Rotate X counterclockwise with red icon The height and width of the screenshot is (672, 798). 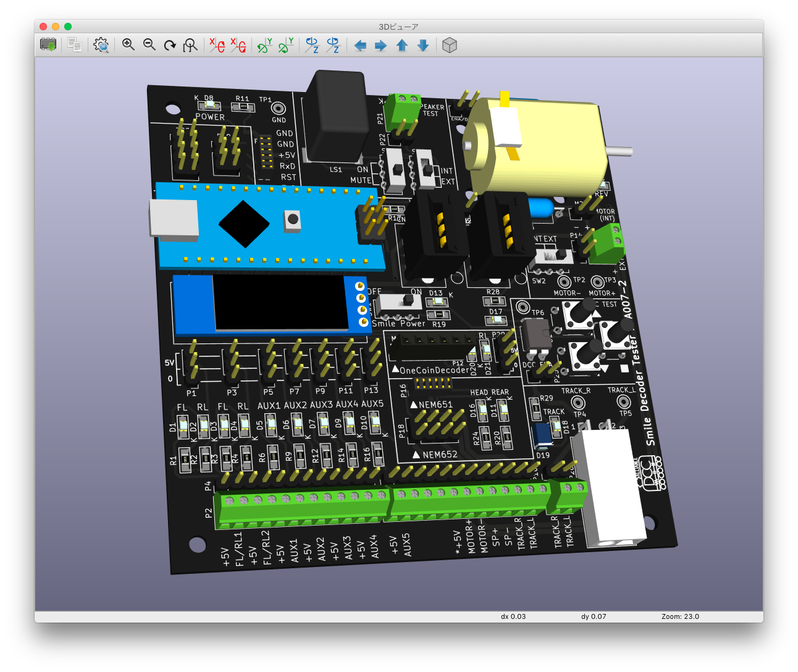pyautogui.click(x=238, y=45)
